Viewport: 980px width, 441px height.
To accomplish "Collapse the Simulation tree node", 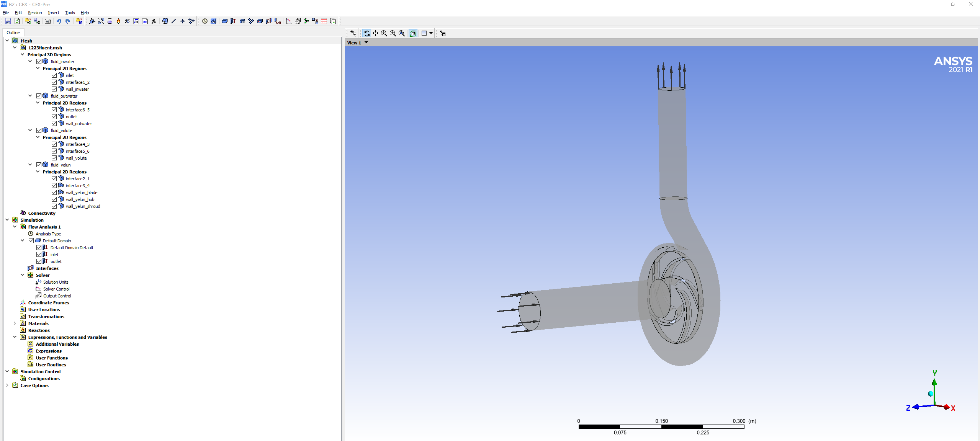I will tap(7, 220).
